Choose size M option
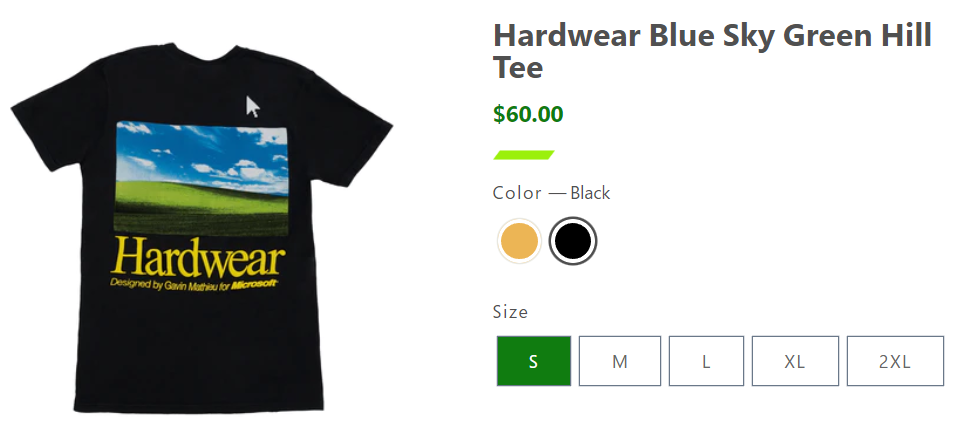956x430 pixels. click(x=619, y=361)
